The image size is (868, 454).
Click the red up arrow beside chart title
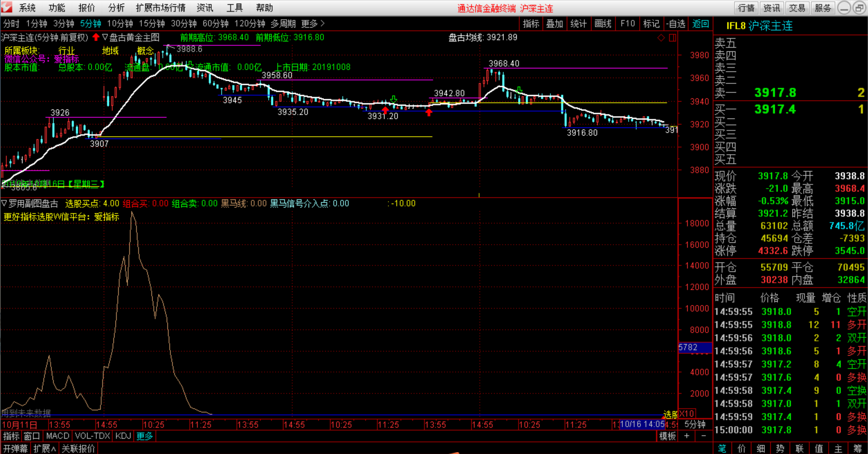coord(96,37)
